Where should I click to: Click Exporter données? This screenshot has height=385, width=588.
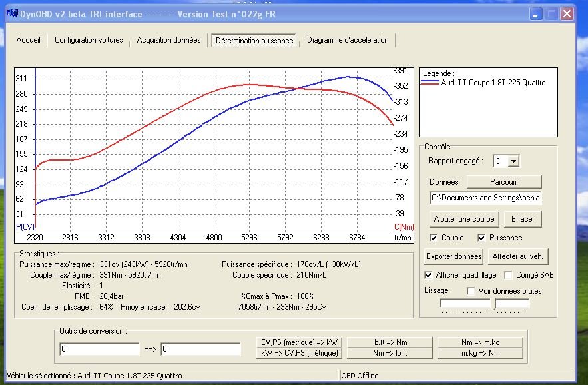pyautogui.click(x=453, y=256)
